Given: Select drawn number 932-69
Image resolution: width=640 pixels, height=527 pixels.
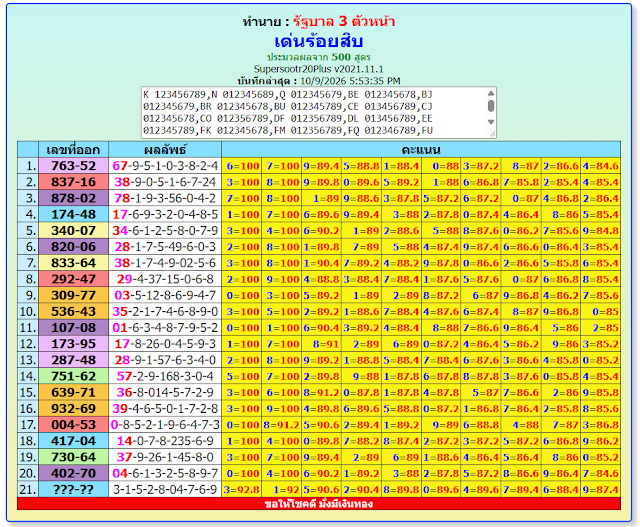Looking at the screenshot, I should (x=73, y=408).
